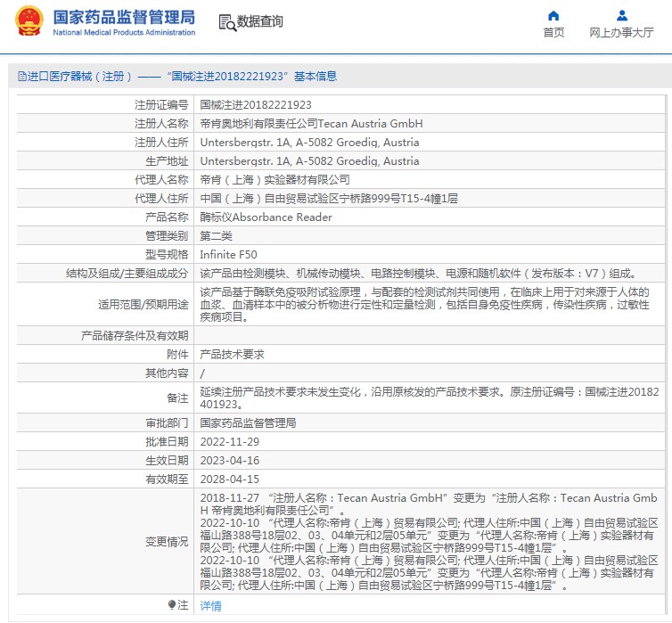Click the 变更情况 row label
Image resolution: width=672 pixels, height=623 pixels.
pyautogui.click(x=167, y=542)
